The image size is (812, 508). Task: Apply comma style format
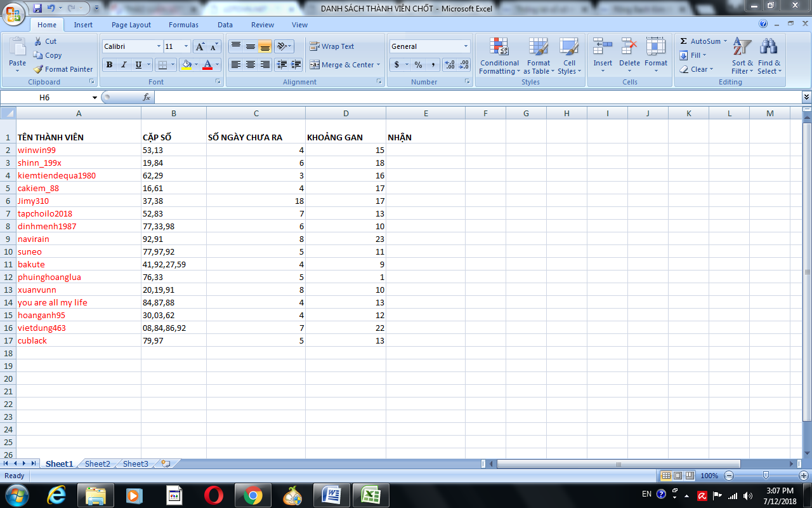pos(433,65)
